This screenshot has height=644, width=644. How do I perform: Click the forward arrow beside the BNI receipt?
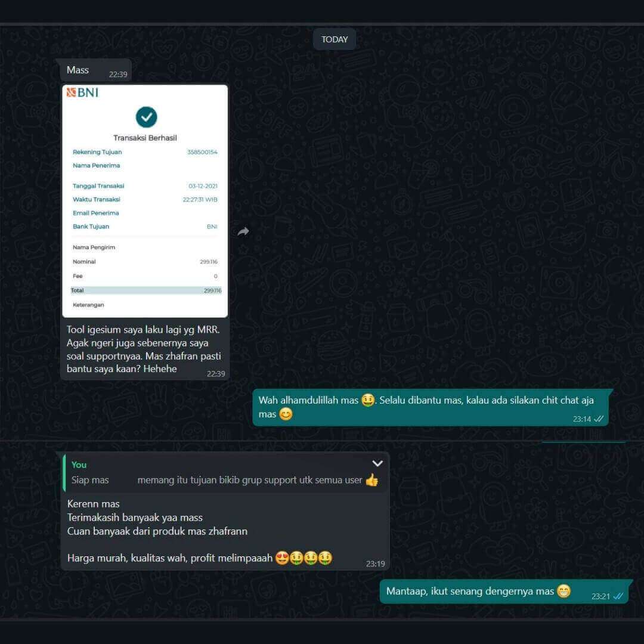pos(243,231)
